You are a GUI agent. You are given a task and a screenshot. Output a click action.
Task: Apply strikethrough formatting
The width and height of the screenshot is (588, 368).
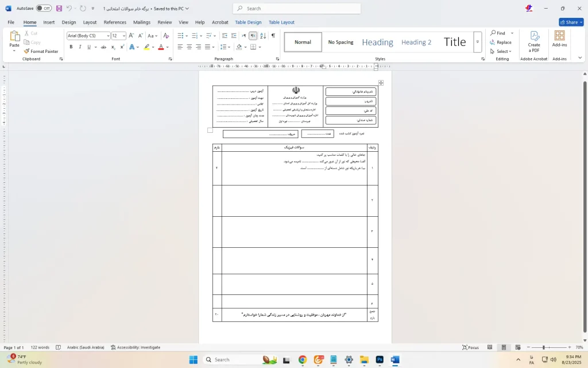click(103, 47)
